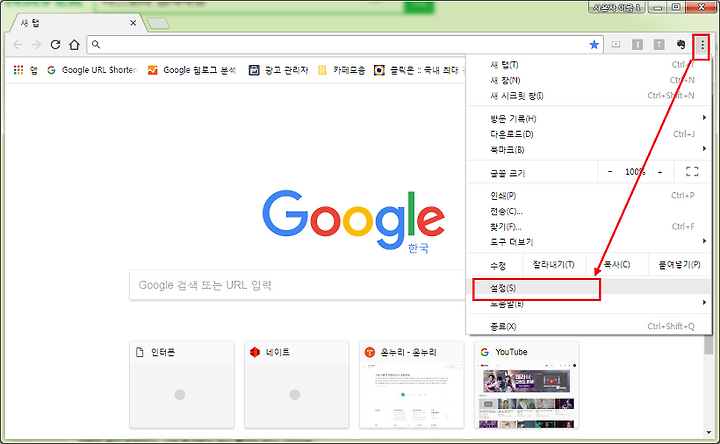Expand the 방문 기록(H) submenu
720x444 pixels.
(x=589, y=118)
